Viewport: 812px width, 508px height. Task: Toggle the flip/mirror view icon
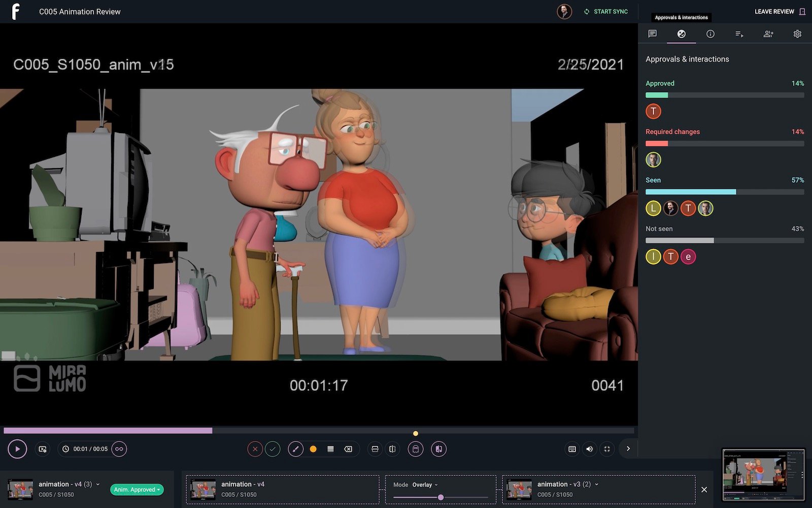(x=392, y=449)
